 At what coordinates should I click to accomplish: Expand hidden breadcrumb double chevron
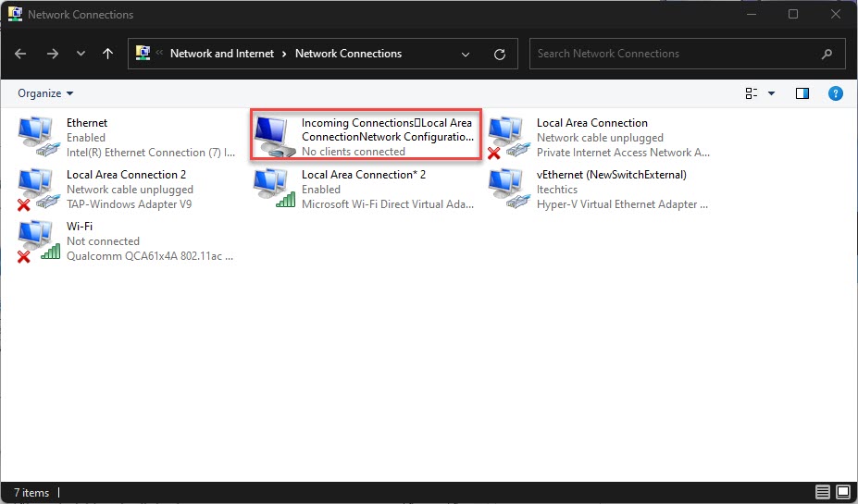click(159, 53)
